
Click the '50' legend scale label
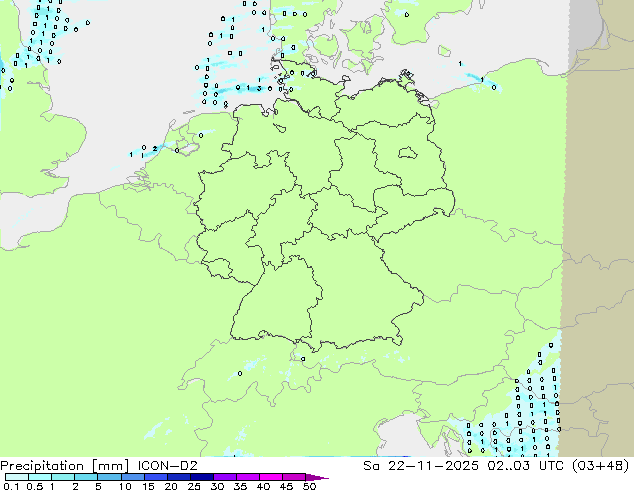click(309, 486)
